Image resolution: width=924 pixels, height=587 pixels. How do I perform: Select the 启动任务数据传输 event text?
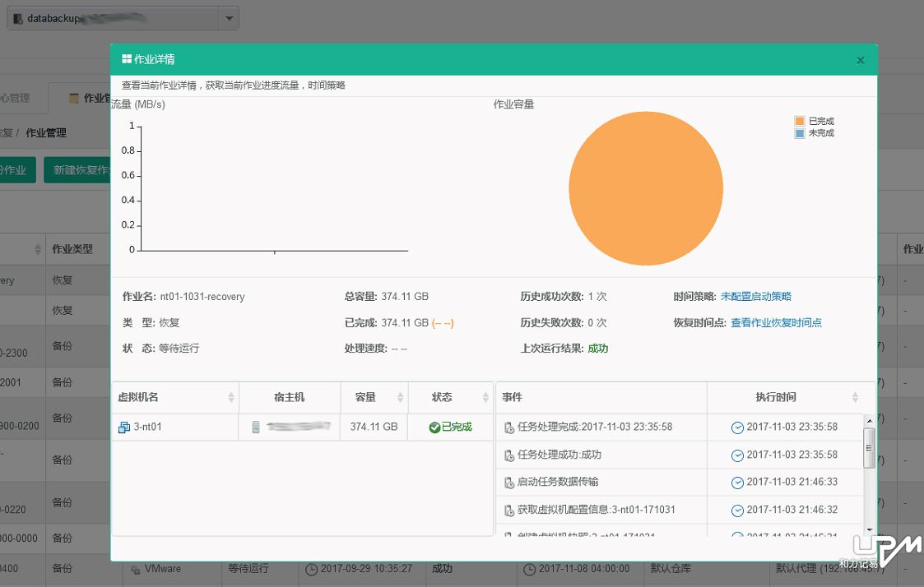(558, 482)
